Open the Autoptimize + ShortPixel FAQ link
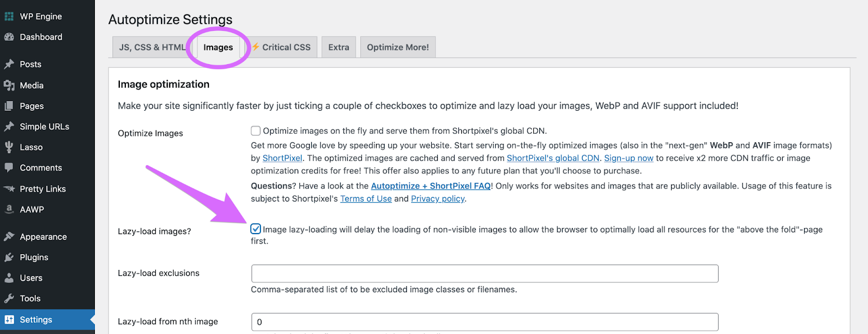 coord(431,186)
